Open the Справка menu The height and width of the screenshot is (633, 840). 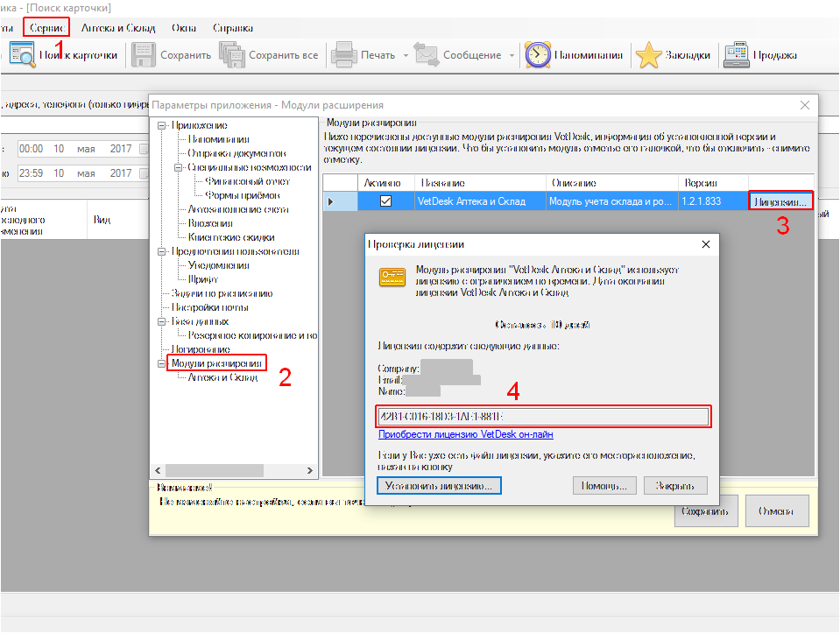point(232,28)
